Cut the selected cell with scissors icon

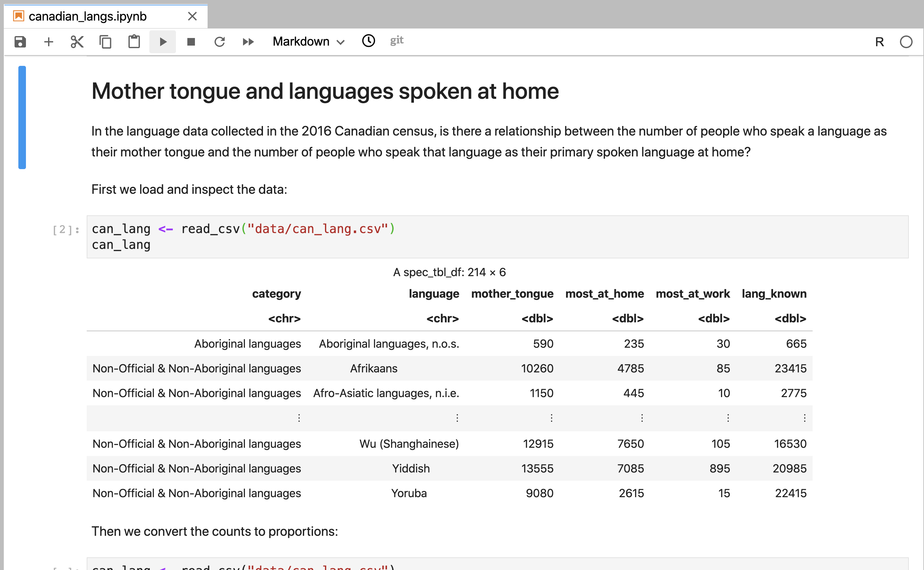[77, 41]
